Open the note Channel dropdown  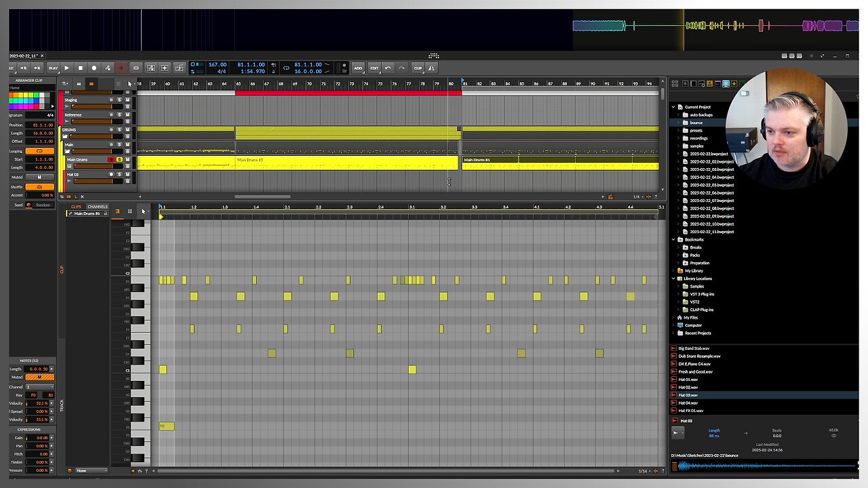(x=39, y=387)
